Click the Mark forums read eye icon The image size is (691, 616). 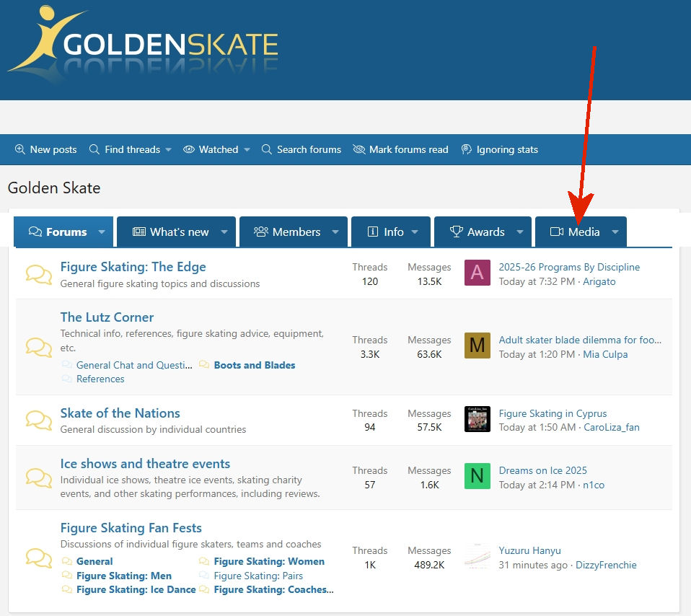(359, 149)
